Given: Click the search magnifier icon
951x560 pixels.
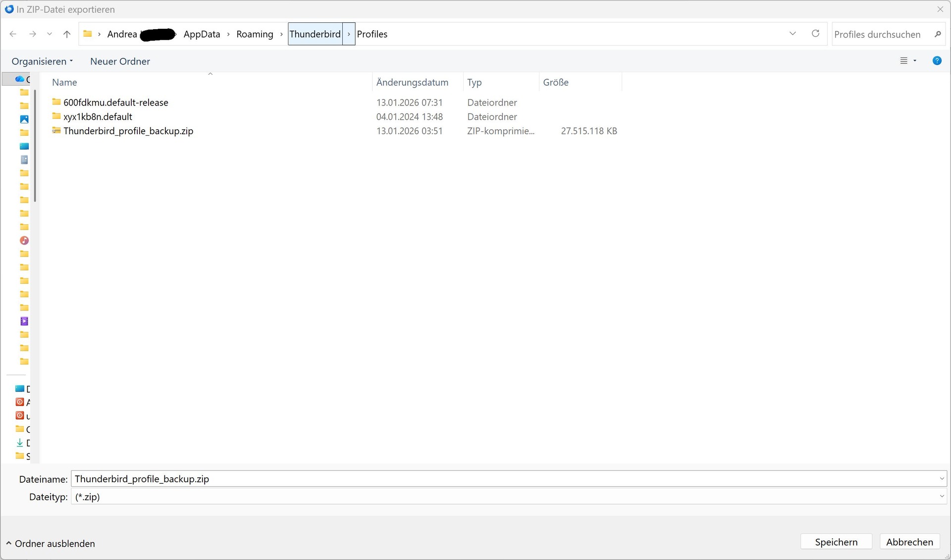Looking at the screenshot, I should tap(937, 34).
